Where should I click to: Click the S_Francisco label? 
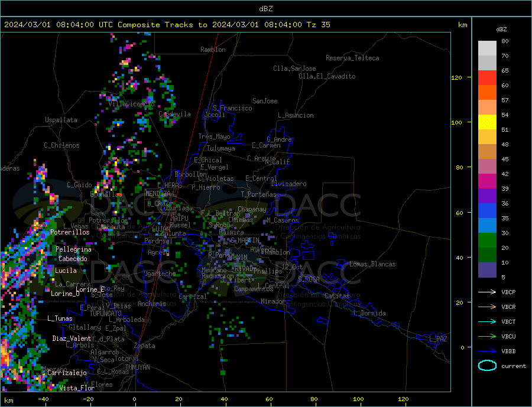tap(232, 108)
